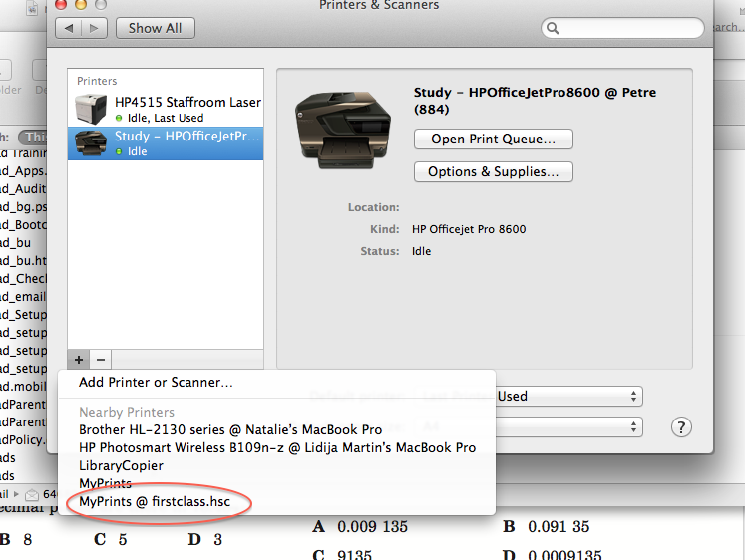The image size is (745, 560).
Task: Choose MyPrints nearby printer entry
Action: pos(105,483)
